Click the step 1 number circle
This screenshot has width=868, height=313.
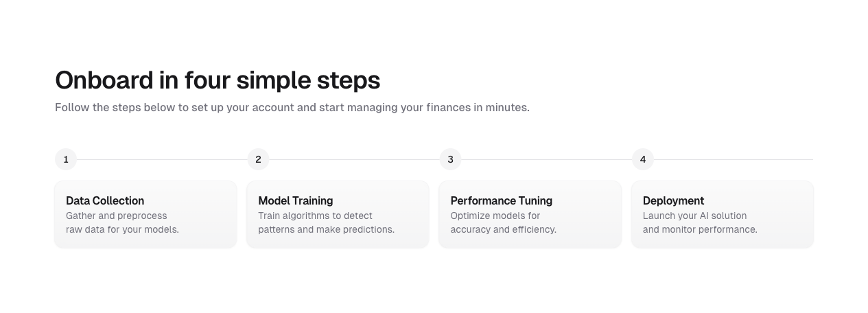click(66, 159)
